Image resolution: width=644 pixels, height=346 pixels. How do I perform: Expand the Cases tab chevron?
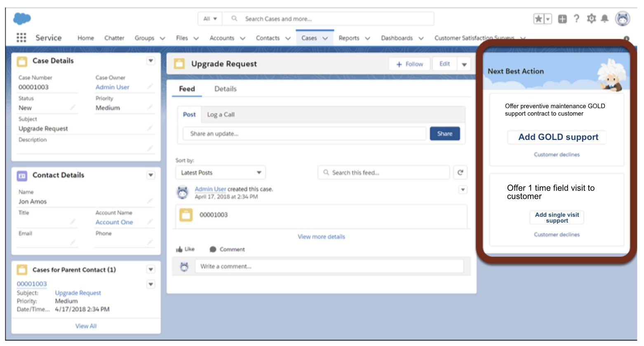pos(325,38)
